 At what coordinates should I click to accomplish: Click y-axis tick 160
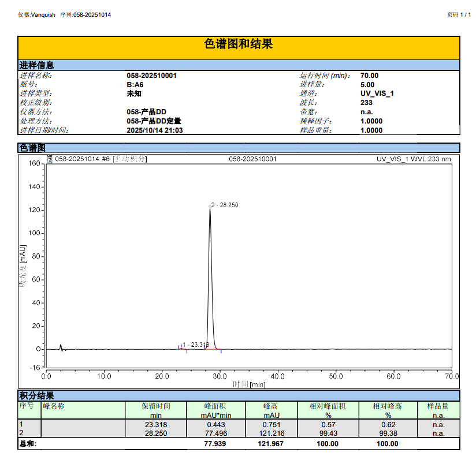click(34, 163)
